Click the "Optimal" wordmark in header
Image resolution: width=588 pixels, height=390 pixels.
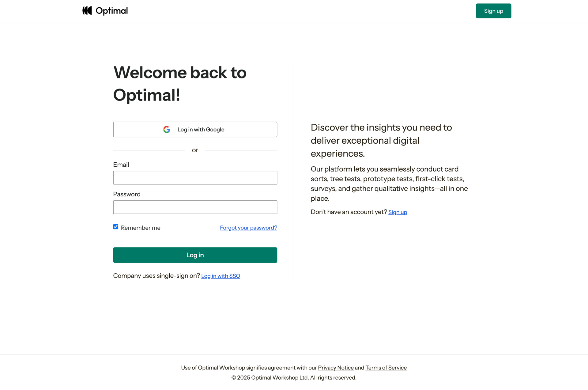point(111,11)
